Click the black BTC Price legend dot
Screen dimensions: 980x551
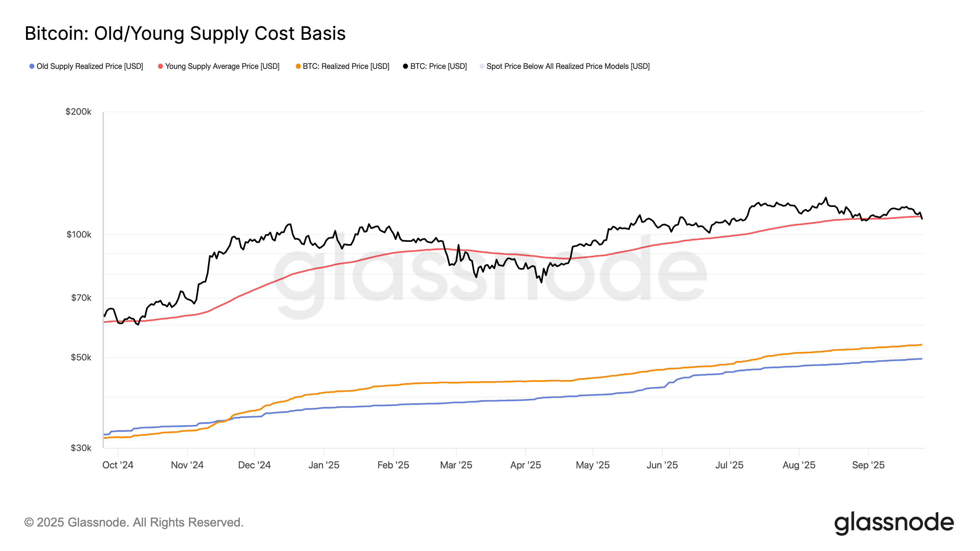[405, 66]
